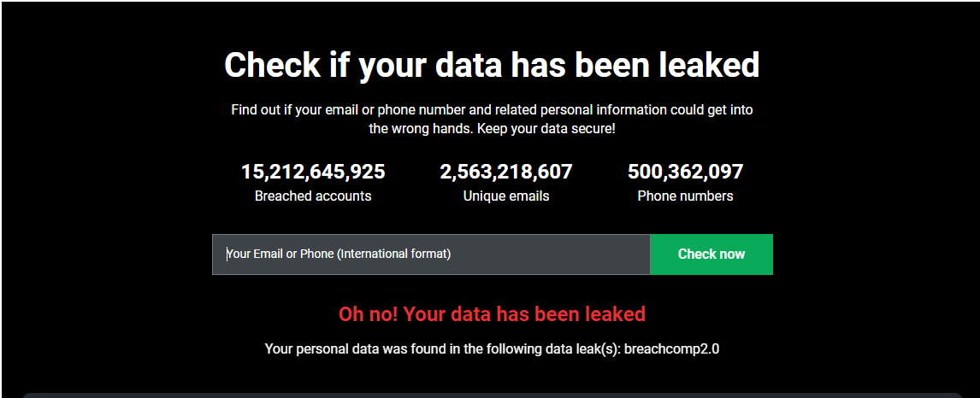Select the 500,362,097 phone numbers count
This screenshot has height=398, width=980.
(x=685, y=172)
